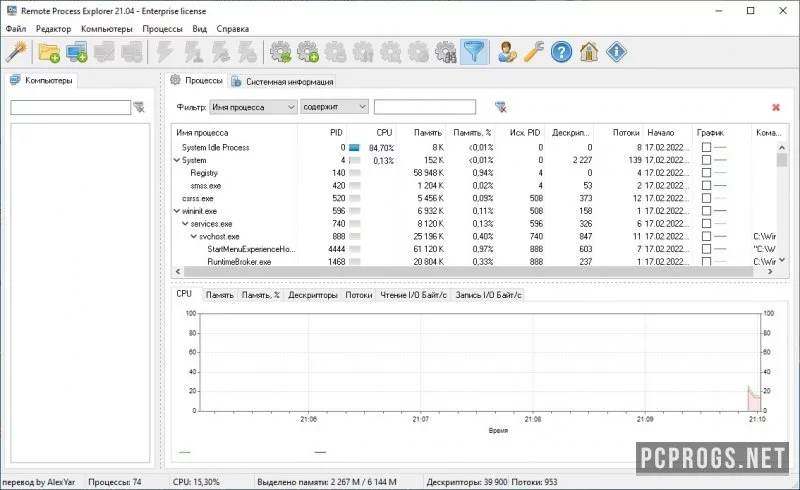This screenshot has width=800, height=490.
Task: Click process list vertical scrollbar down arrow
Action: coord(782,261)
